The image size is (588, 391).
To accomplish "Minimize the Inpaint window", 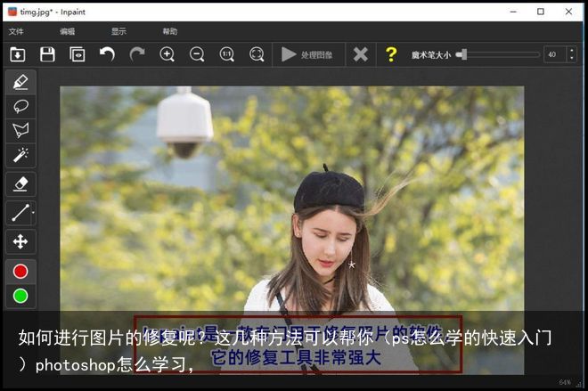I will (513, 12).
